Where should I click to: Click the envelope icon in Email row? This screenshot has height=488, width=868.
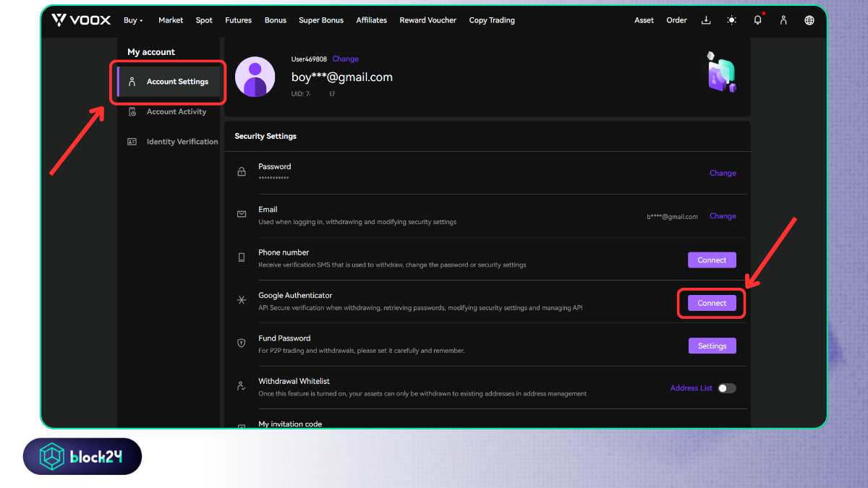tap(242, 215)
